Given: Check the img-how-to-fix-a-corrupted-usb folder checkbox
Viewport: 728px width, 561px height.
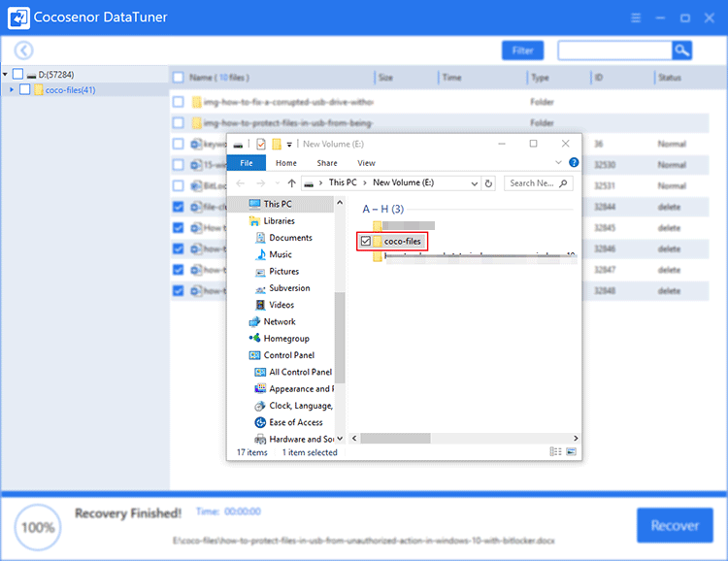Looking at the screenshot, I should point(179,102).
